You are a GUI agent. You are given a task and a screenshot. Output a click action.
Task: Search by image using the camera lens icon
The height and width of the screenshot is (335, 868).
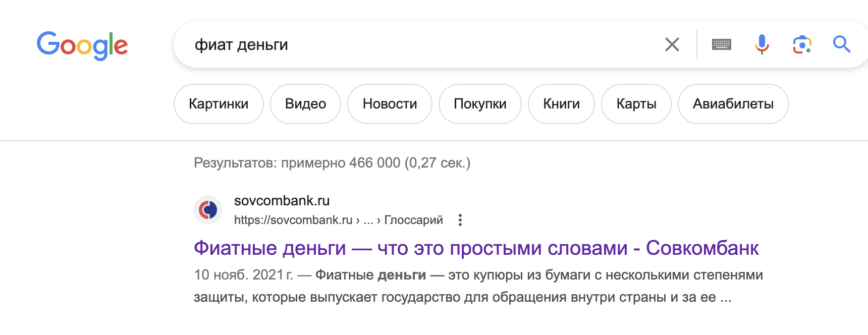tap(802, 44)
